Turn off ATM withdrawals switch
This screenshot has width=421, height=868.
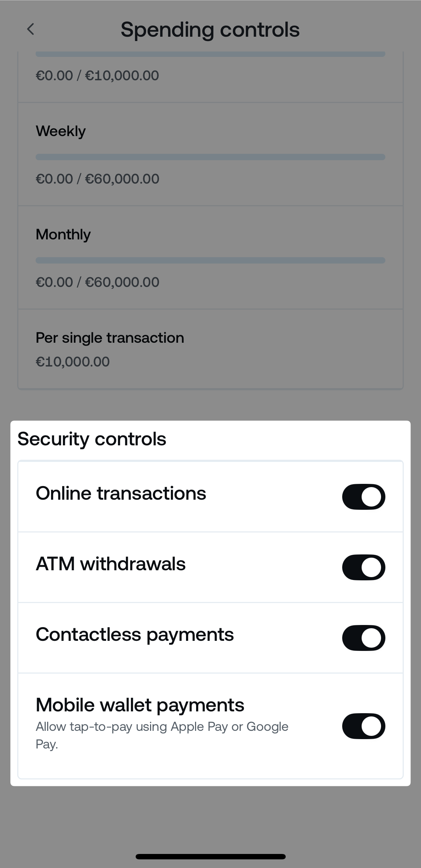pos(363,567)
